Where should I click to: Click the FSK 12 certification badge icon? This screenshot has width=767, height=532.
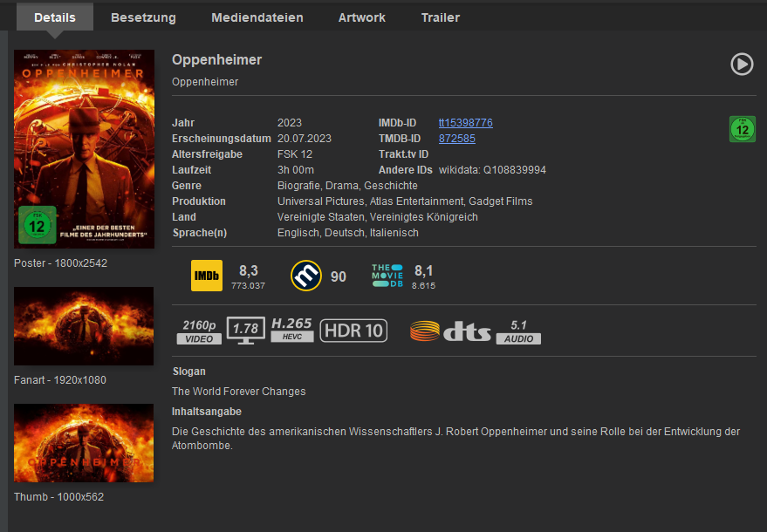pyautogui.click(x=742, y=129)
